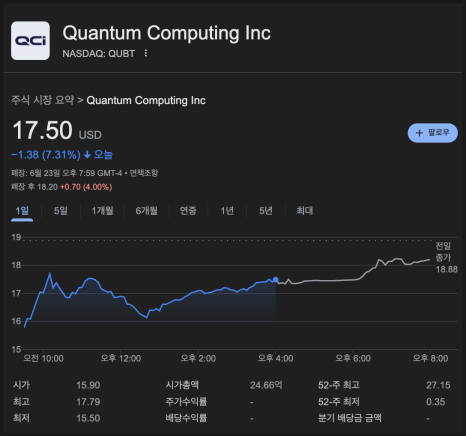Click the blue down arrow next to -1.38 (7.31%)
Image resolution: width=466 pixels, height=436 pixels.
(87, 155)
